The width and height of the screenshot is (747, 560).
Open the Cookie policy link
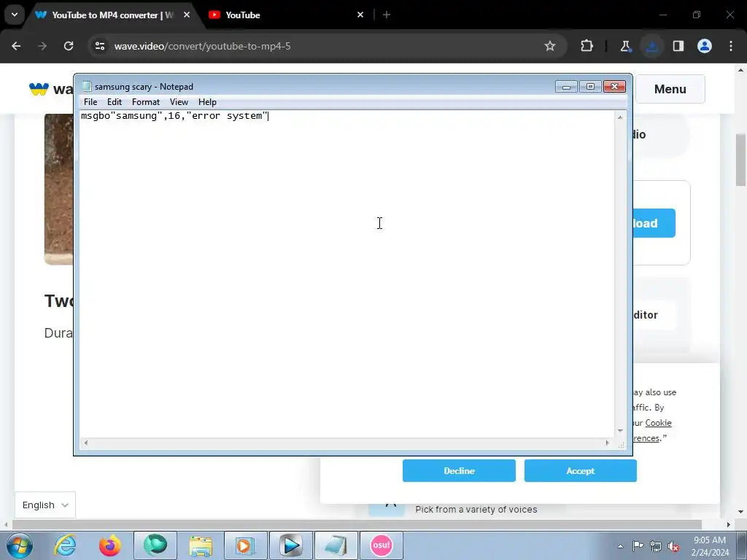tap(659, 423)
